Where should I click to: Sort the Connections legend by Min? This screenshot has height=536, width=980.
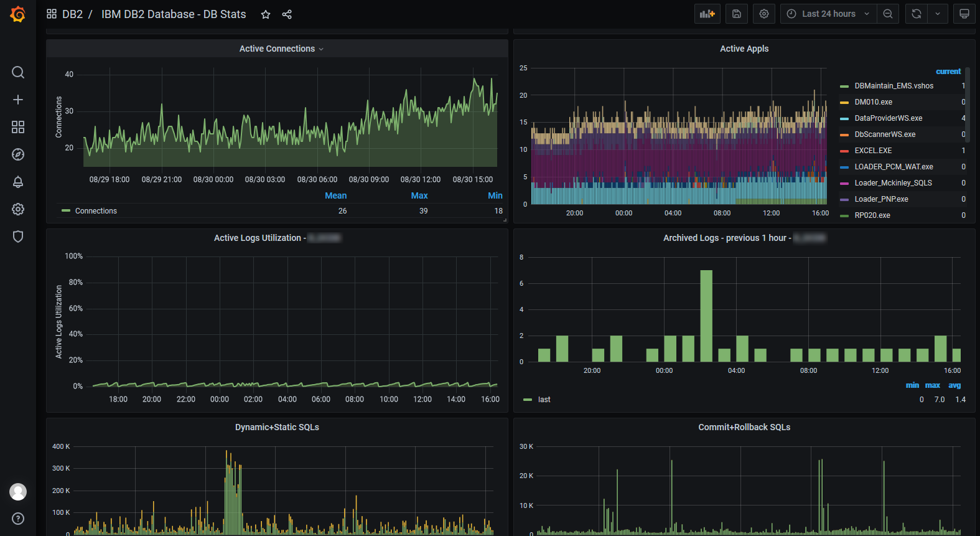click(495, 195)
